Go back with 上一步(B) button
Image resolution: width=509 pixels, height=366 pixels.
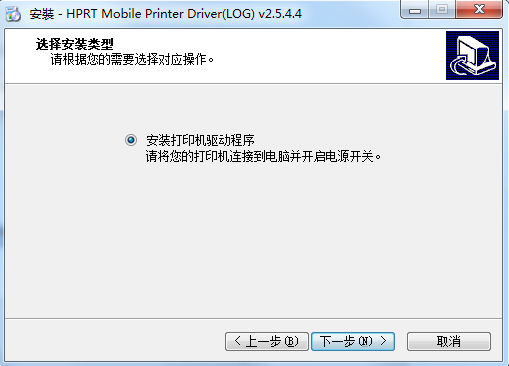(267, 341)
